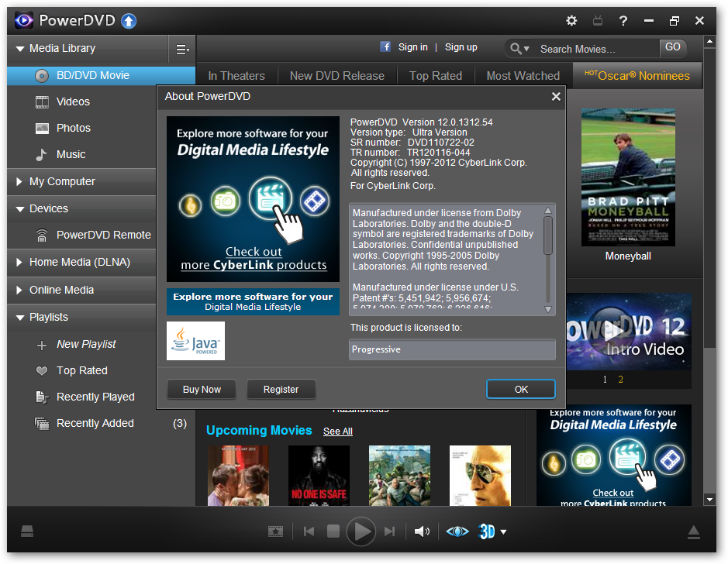The image size is (728, 564).
Task: Click the Register button
Action: pos(281,389)
